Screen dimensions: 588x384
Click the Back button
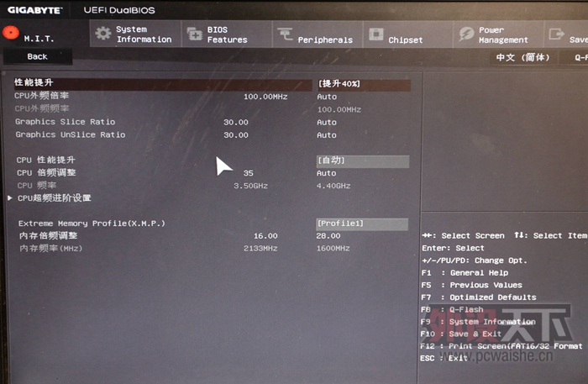point(38,56)
